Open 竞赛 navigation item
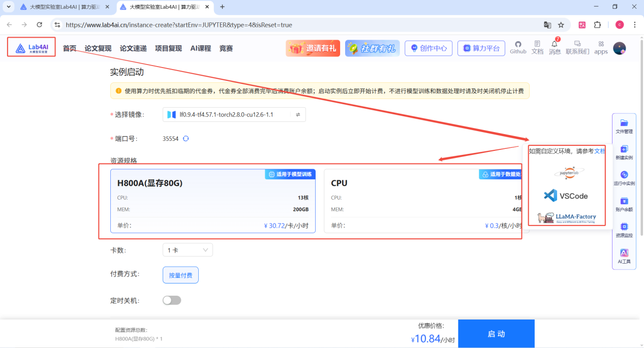 [x=226, y=48]
